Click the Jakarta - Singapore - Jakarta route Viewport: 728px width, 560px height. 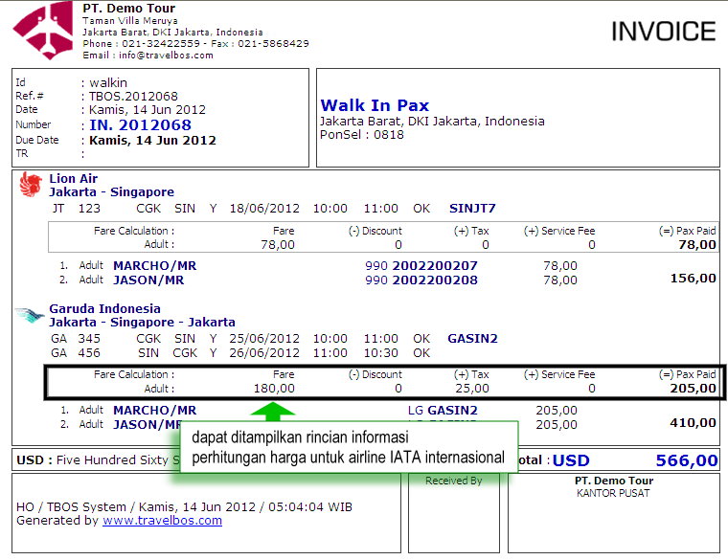click(x=142, y=322)
